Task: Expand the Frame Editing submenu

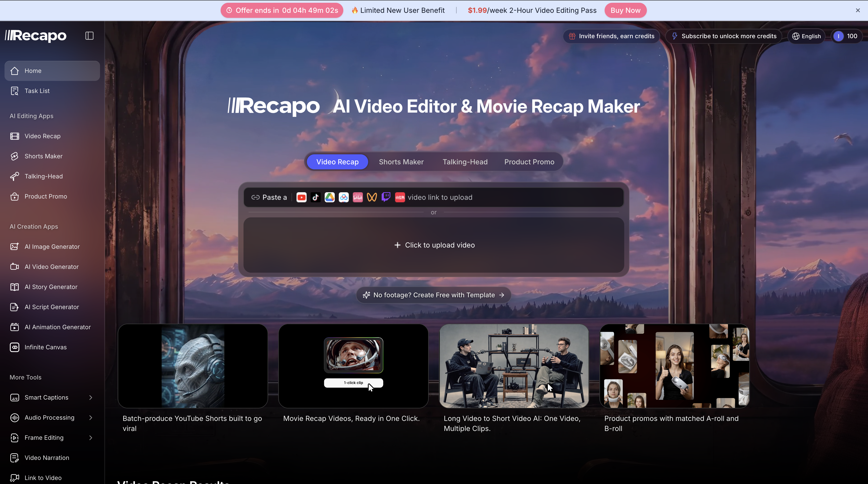Action: click(x=90, y=438)
